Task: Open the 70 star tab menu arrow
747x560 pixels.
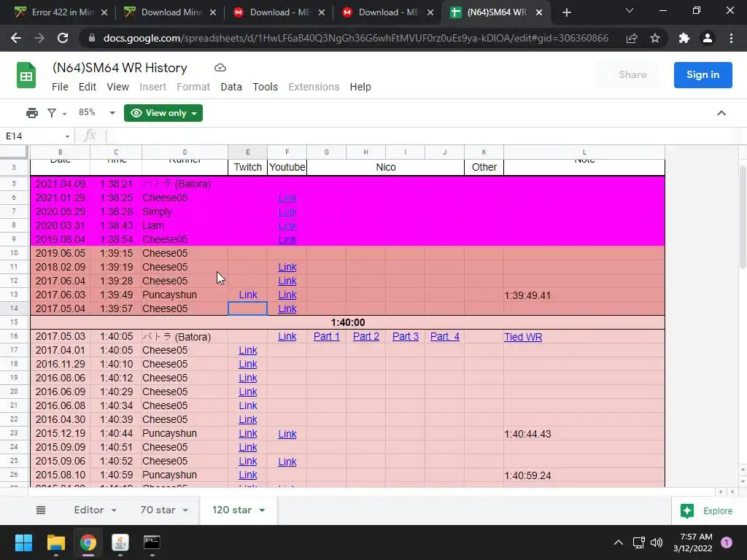Action: click(x=185, y=510)
